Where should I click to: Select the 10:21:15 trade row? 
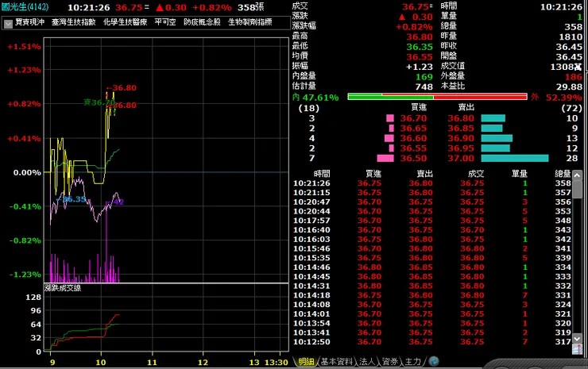tap(432, 193)
